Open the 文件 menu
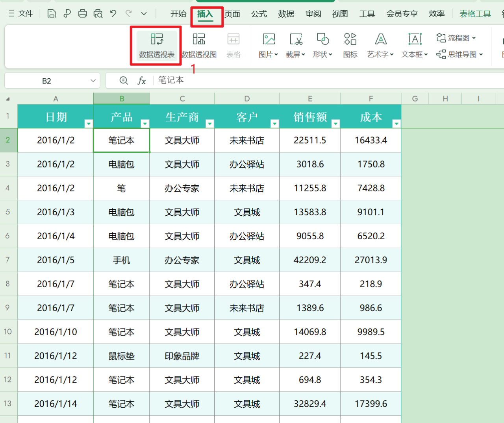504x423 pixels. [x=21, y=14]
